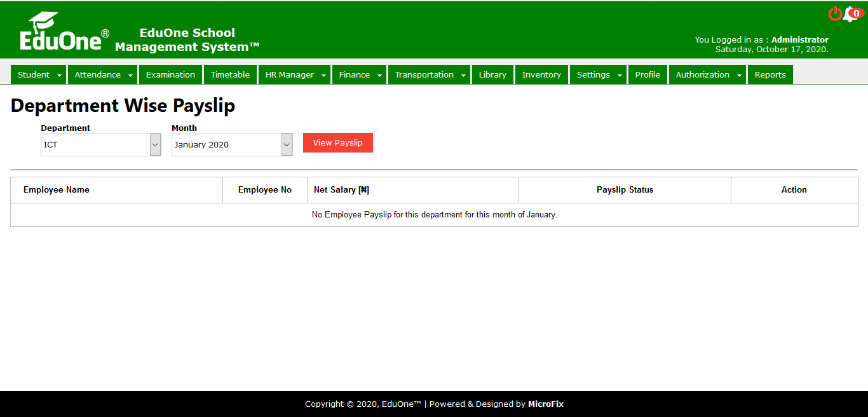868x417 pixels.
Task: Click the Payslip Status column header
Action: point(625,189)
